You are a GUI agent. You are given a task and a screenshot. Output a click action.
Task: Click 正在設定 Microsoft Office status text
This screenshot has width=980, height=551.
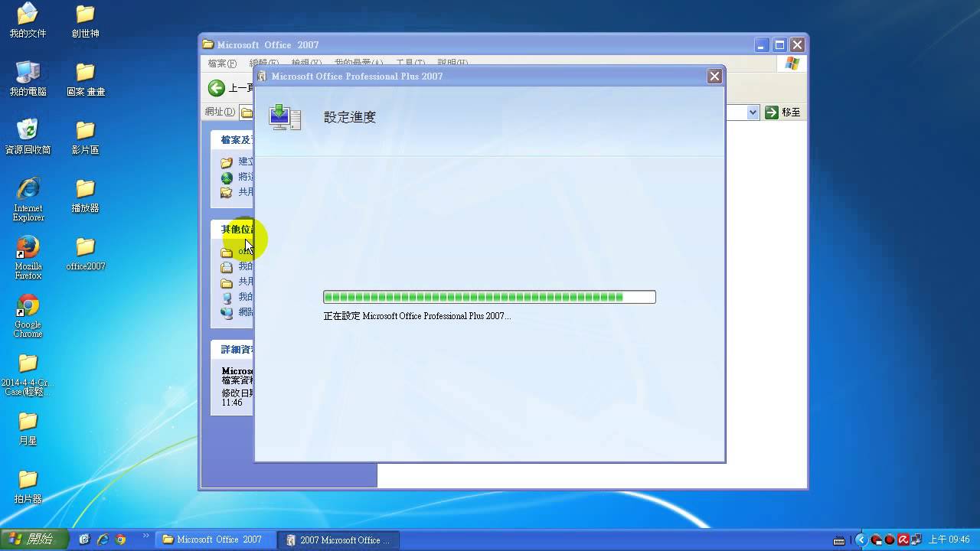coord(416,315)
